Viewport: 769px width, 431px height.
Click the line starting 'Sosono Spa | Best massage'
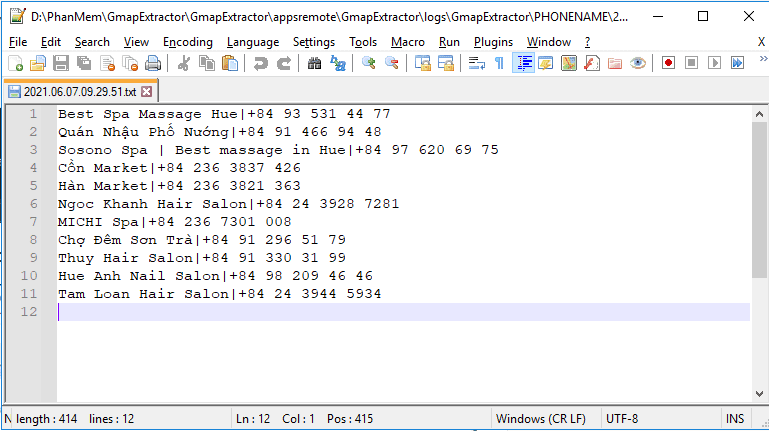[x=278, y=150]
